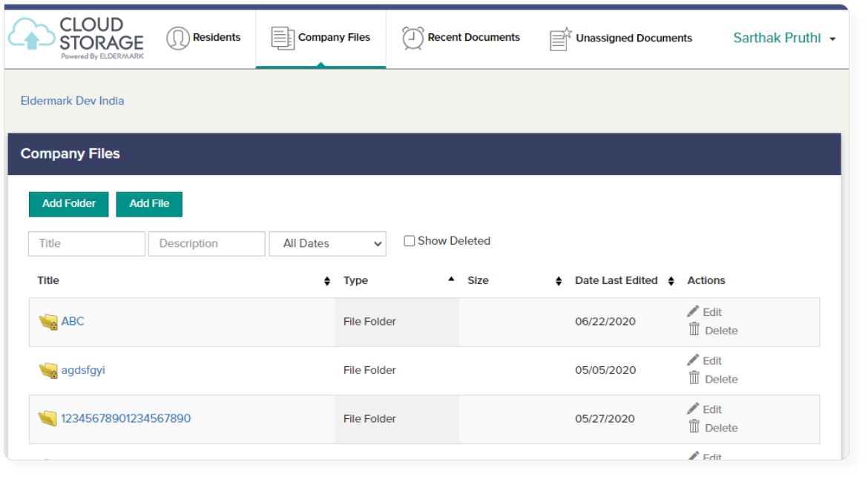The width and height of the screenshot is (868, 479).
Task: Open the Sarthak Pruthi user menu
Action: [784, 38]
